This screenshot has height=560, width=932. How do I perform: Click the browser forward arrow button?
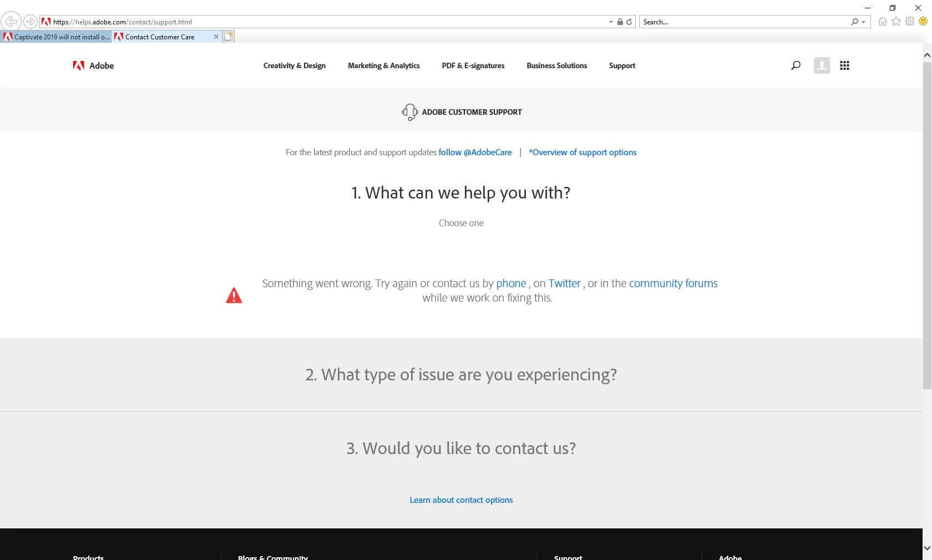(x=31, y=22)
